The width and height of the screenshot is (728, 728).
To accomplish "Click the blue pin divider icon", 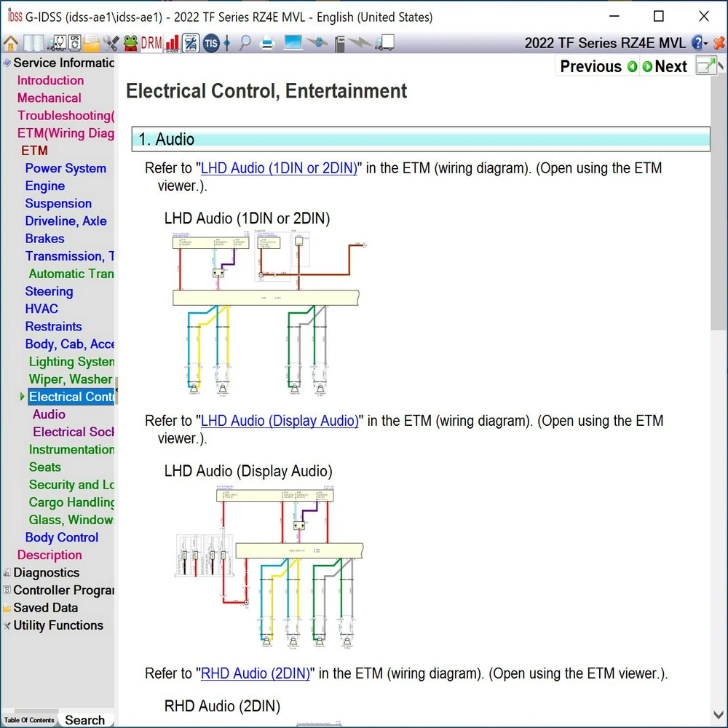I will click(226, 43).
